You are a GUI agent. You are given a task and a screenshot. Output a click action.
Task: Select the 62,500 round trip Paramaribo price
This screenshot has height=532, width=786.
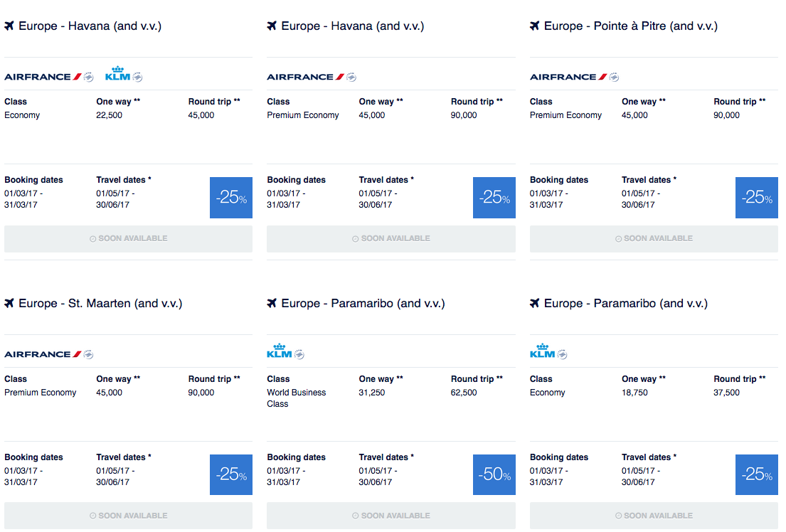pos(464,393)
